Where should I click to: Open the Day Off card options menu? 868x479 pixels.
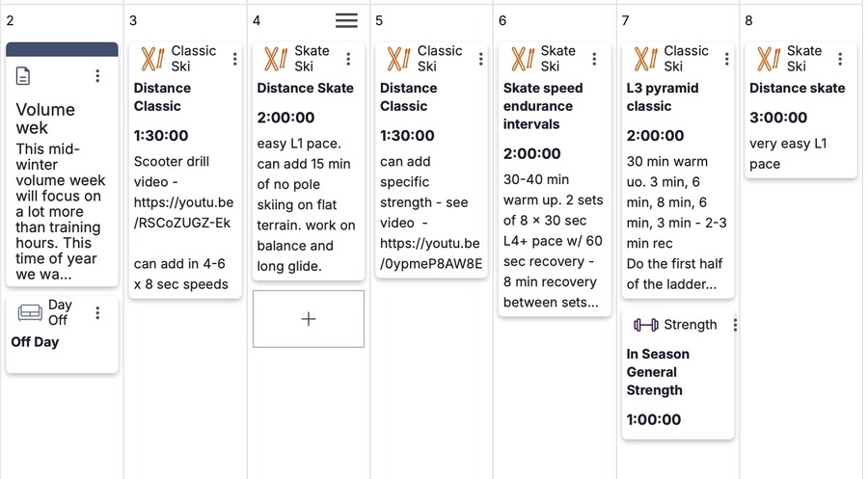pos(97,313)
